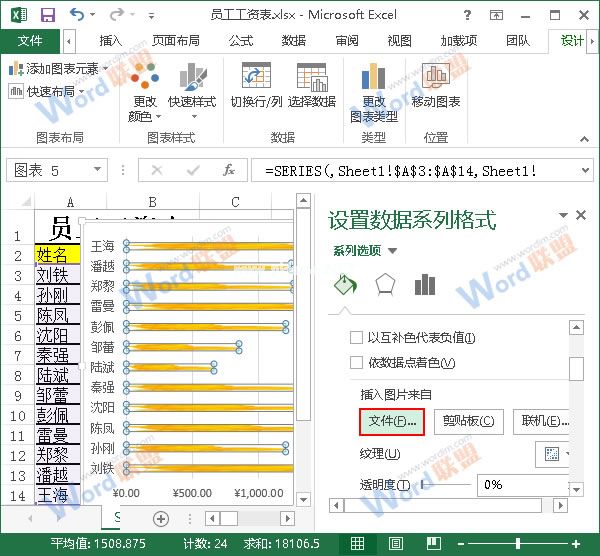
Task: Select the Effects pentagon icon
Action: (385, 285)
